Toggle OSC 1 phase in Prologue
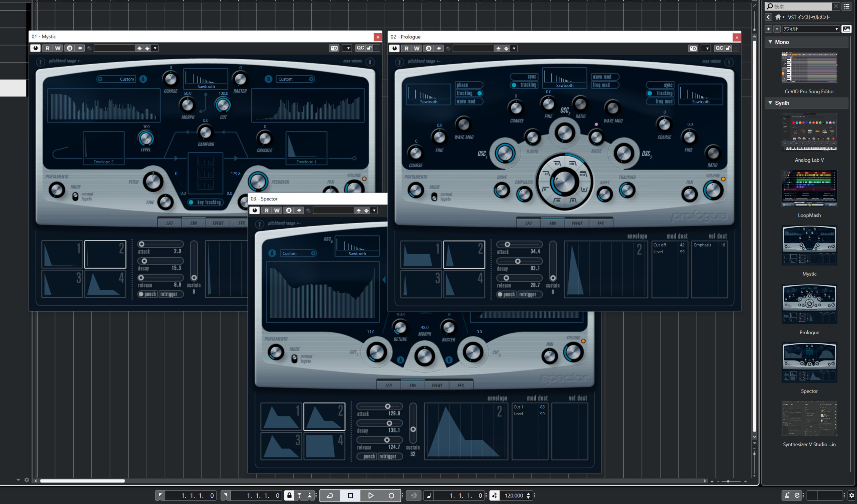This screenshot has width=857, height=504. 469,85
